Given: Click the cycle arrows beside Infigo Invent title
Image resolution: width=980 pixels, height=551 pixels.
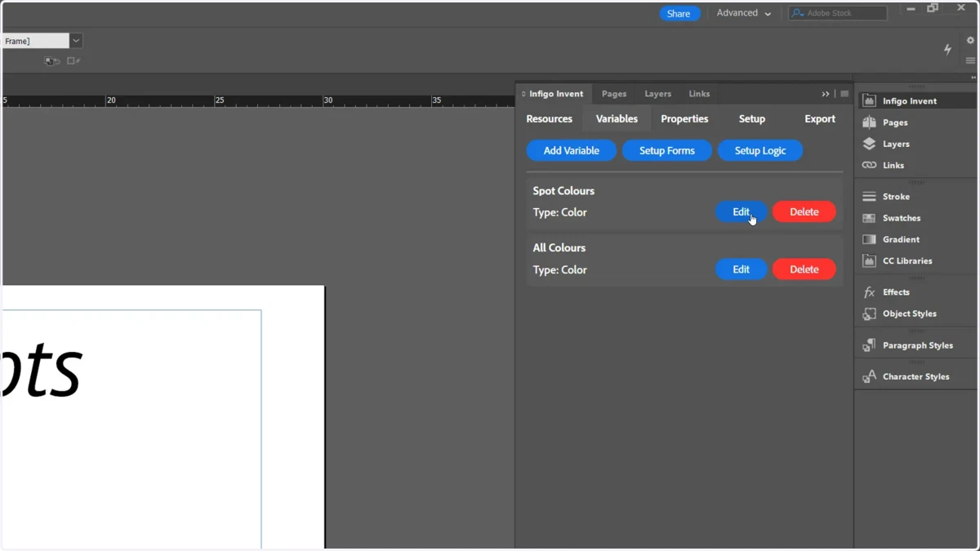Looking at the screenshot, I should click(523, 94).
